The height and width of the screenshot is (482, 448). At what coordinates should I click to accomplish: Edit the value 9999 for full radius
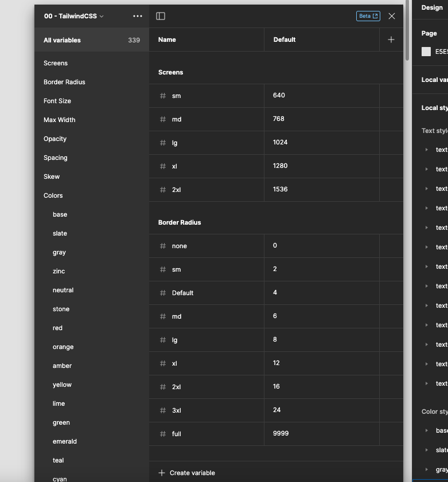(322, 434)
